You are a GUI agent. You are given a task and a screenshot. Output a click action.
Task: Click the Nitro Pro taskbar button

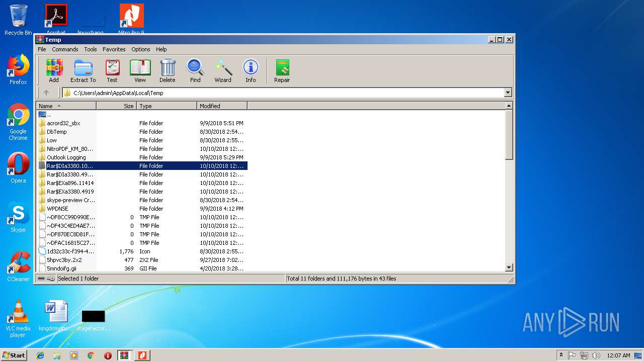pos(143,355)
